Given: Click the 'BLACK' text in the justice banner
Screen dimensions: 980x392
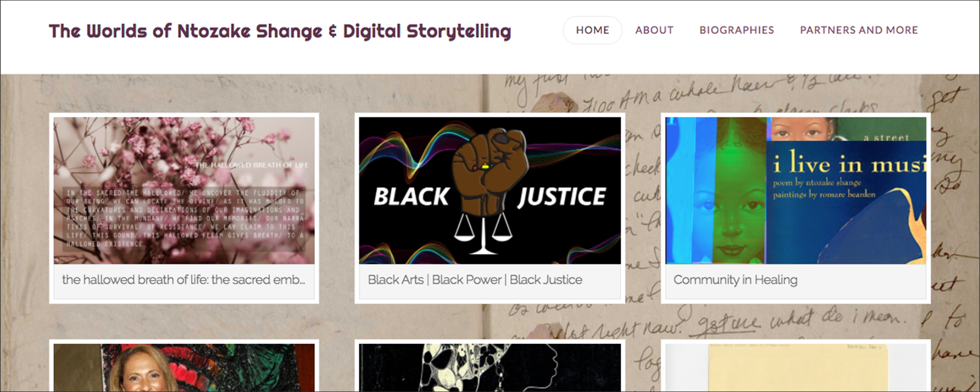Looking at the screenshot, I should (x=411, y=197).
